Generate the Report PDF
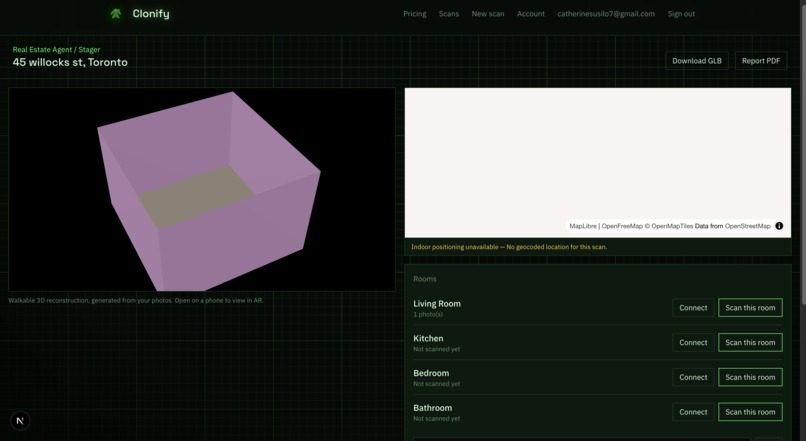The width and height of the screenshot is (806, 441). 761,61
